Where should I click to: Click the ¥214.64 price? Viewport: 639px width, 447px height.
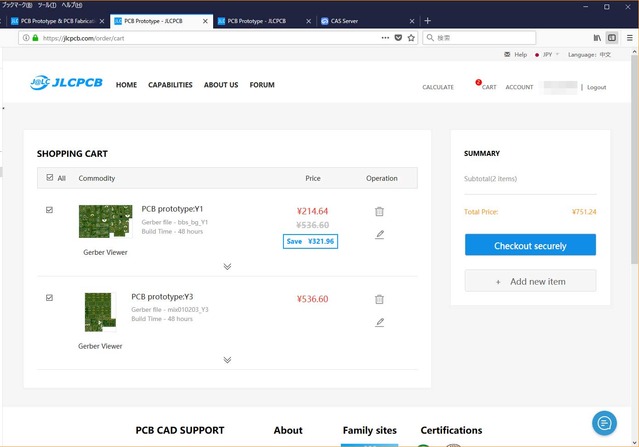[x=313, y=211]
